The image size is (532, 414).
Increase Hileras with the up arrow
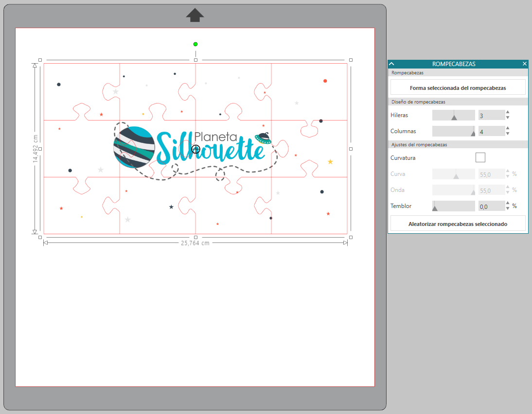508,112
